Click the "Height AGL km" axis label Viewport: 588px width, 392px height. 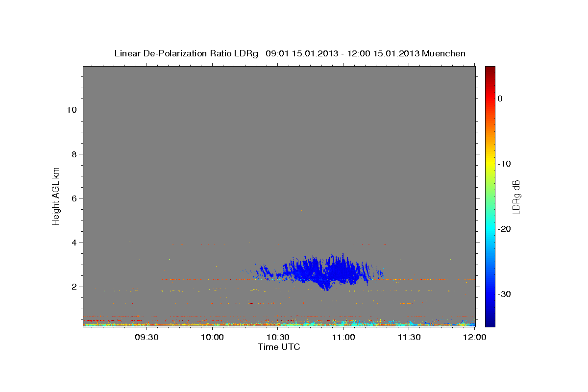pos(56,196)
